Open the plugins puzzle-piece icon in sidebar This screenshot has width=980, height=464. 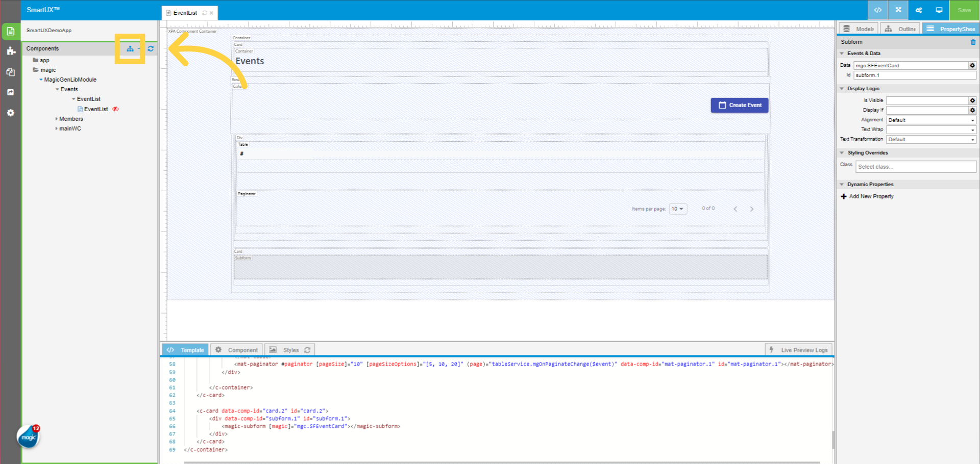pyautogui.click(x=10, y=51)
